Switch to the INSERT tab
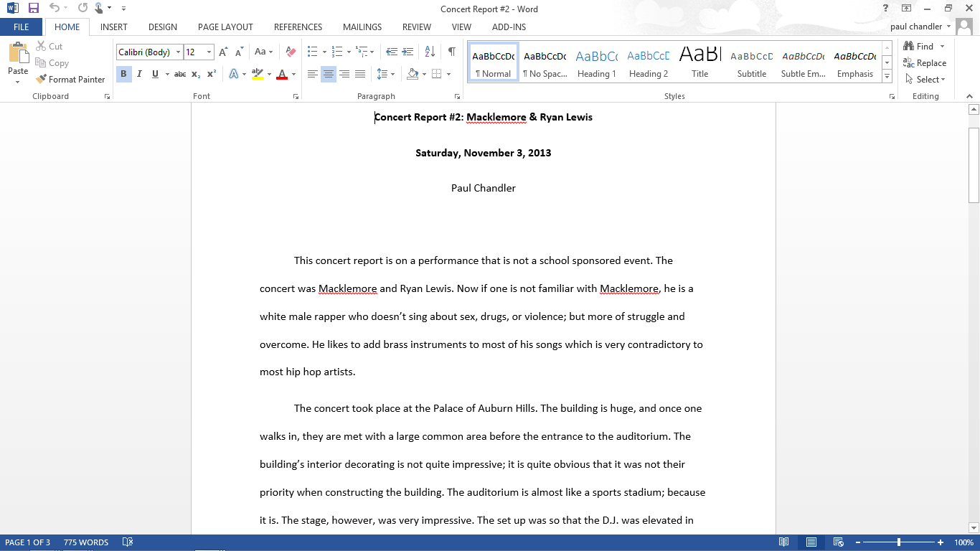The height and width of the screenshot is (551, 980). [x=114, y=27]
